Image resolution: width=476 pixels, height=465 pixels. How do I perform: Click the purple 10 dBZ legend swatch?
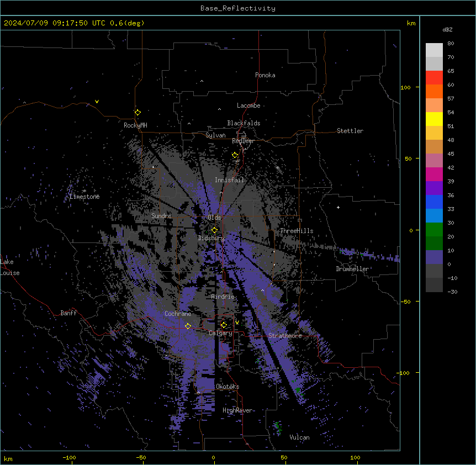point(434,257)
